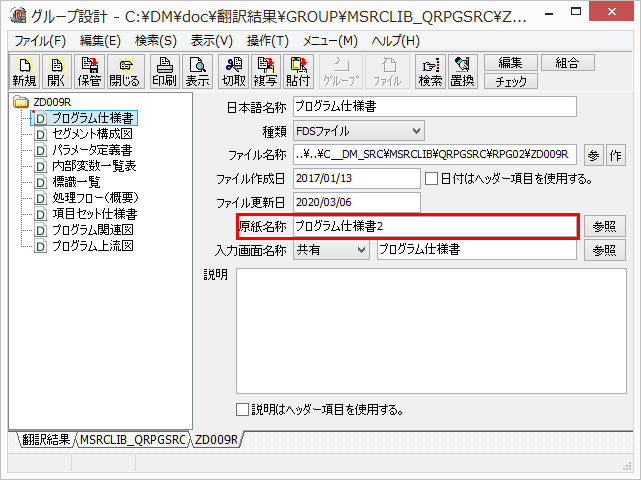Click the 開く (Open) toolbar icon

(x=57, y=72)
